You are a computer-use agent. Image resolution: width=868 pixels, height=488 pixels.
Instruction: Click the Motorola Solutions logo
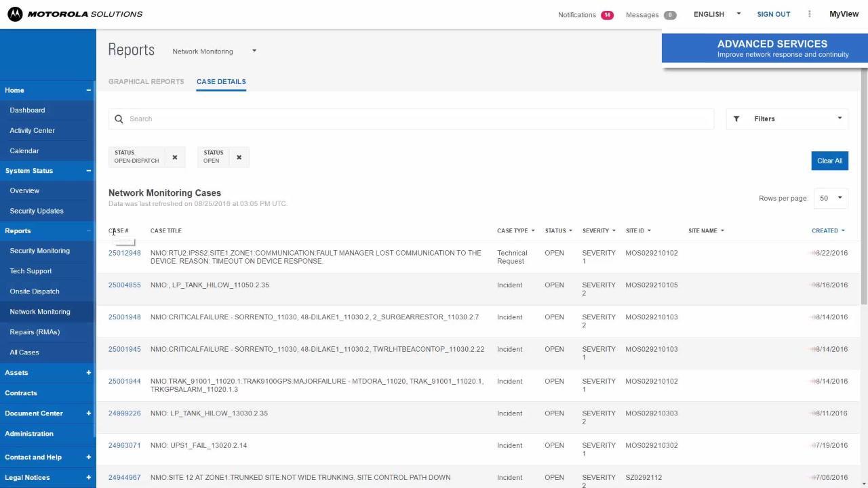pos(75,14)
